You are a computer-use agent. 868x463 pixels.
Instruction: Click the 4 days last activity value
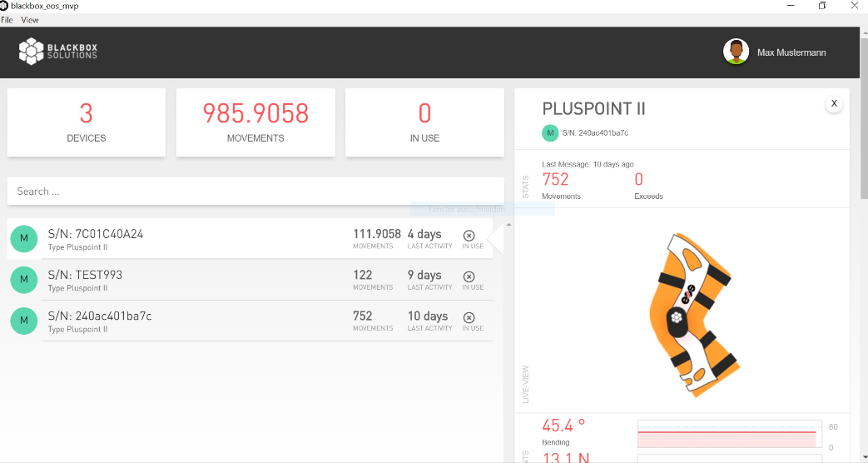(x=424, y=234)
